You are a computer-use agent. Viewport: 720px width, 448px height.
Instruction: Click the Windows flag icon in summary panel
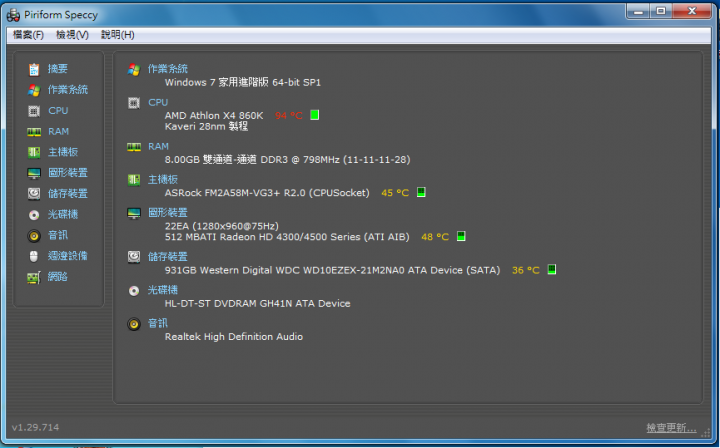click(x=134, y=69)
